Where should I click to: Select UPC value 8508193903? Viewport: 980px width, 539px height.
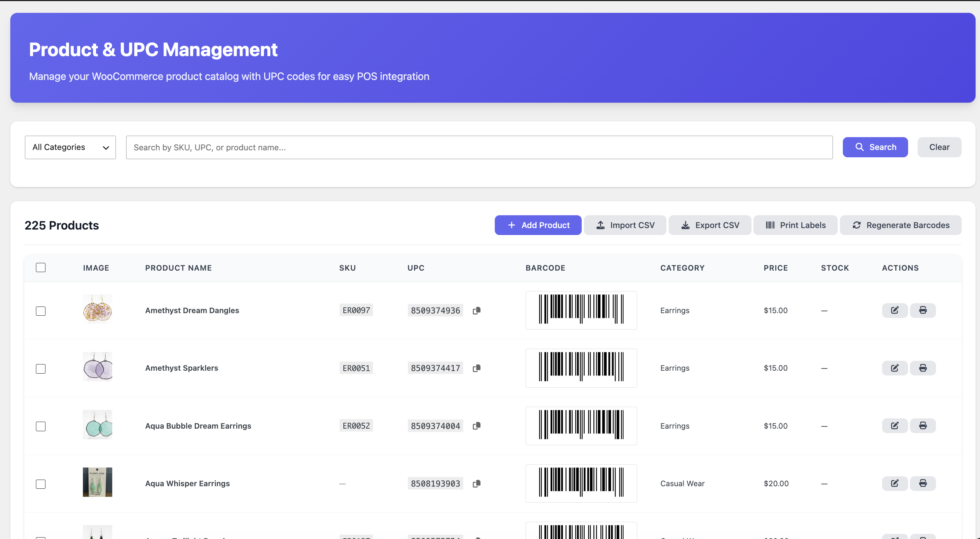(x=435, y=484)
